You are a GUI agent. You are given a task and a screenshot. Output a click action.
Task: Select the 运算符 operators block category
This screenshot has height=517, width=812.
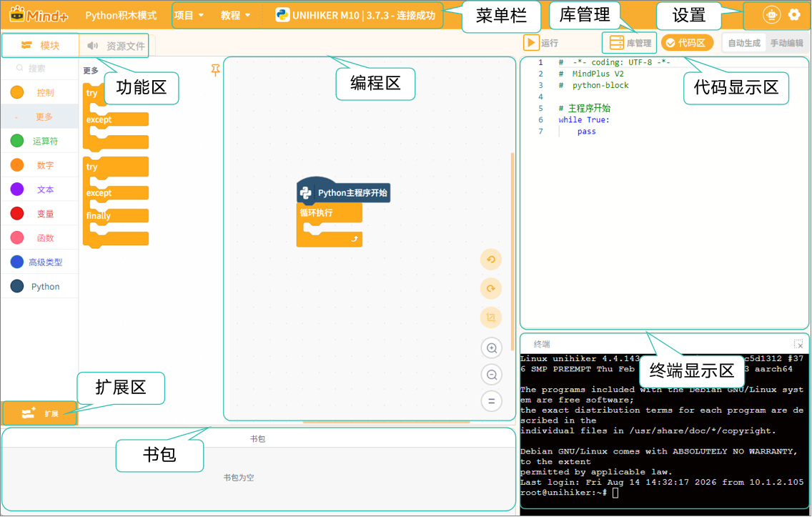pyautogui.click(x=40, y=141)
